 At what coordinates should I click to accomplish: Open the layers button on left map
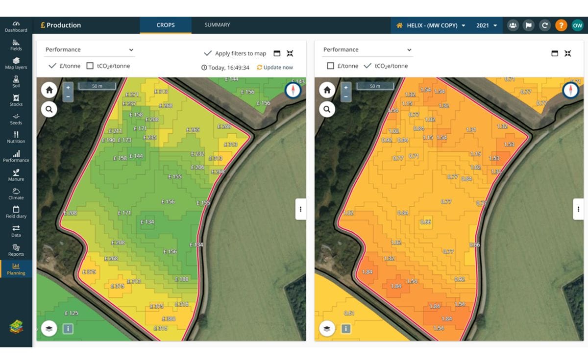(x=49, y=329)
